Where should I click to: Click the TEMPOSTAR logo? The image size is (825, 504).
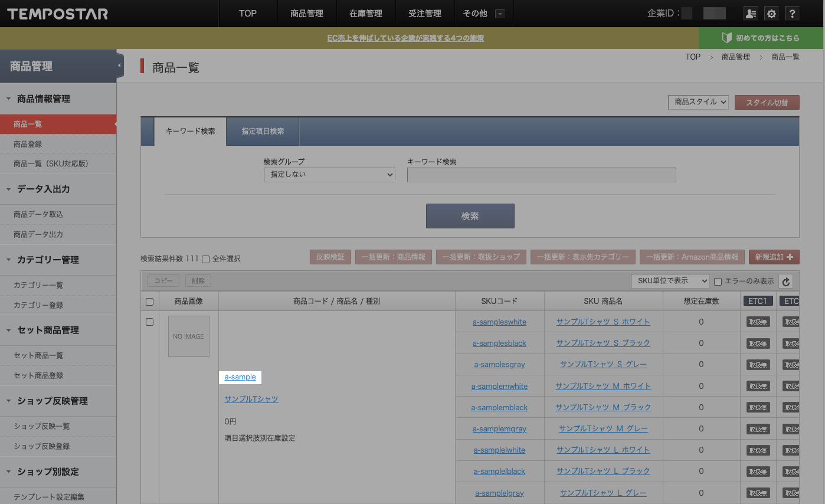[57, 14]
